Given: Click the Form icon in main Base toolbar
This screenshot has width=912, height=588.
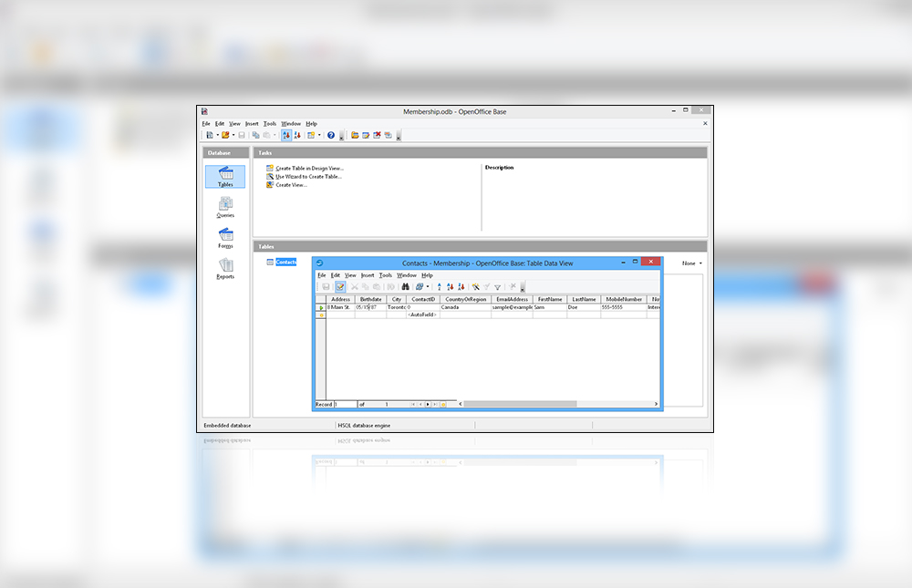Looking at the screenshot, I should [311, 135].
